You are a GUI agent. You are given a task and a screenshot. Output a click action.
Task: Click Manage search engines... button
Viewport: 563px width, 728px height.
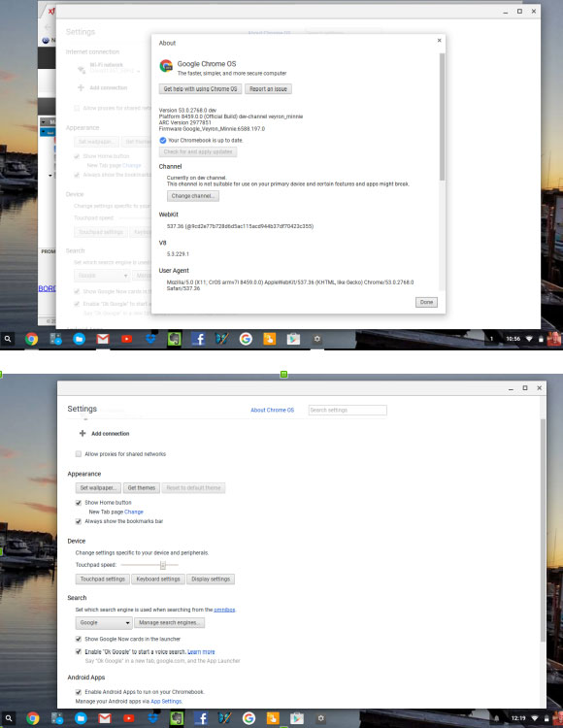pos(170,622)
